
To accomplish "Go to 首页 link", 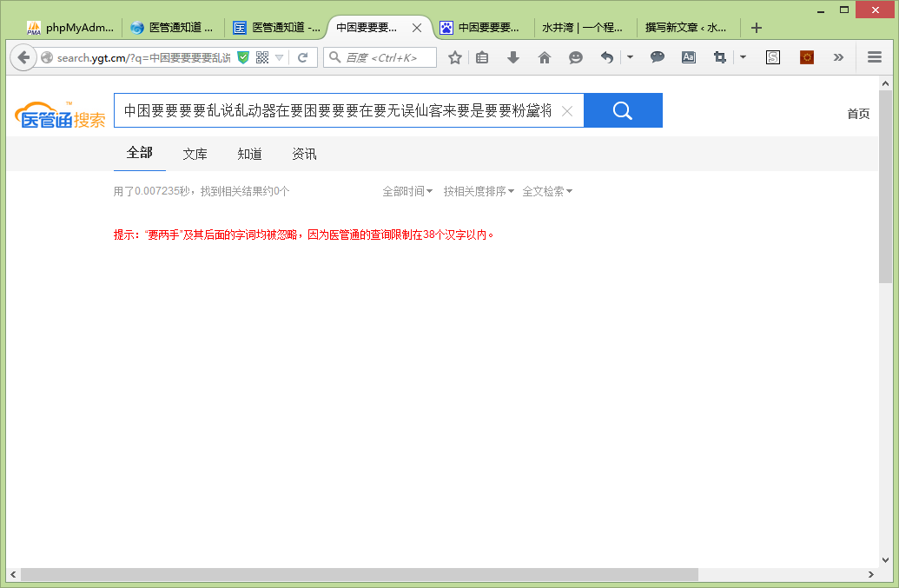I will coord(858,114).
